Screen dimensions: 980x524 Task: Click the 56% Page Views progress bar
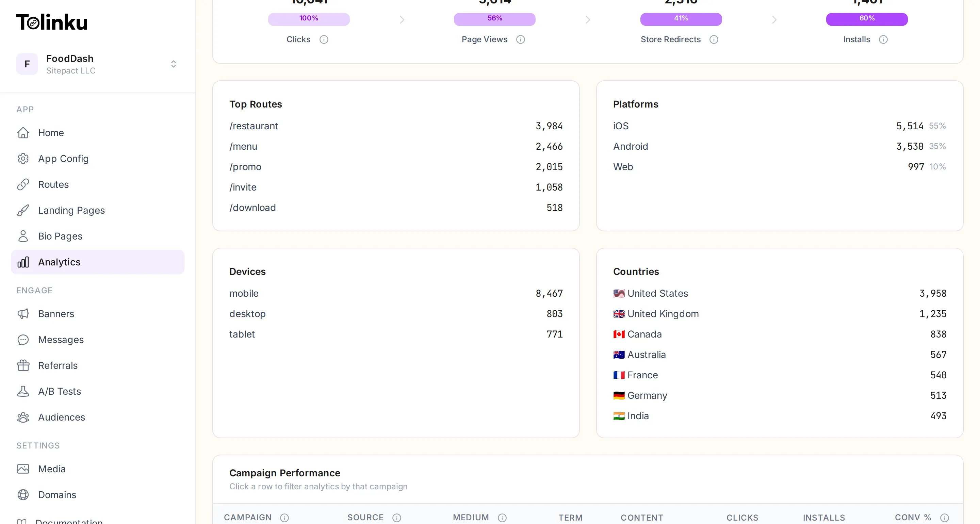click(494, 18)
